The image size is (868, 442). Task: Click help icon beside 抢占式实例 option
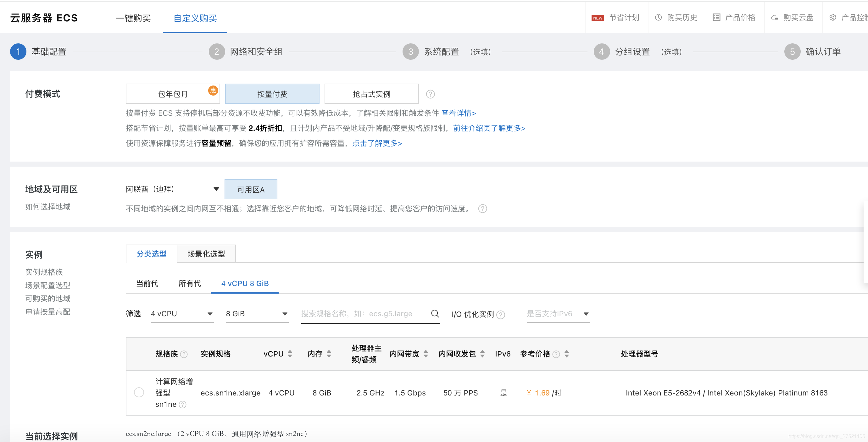[430, 94]
